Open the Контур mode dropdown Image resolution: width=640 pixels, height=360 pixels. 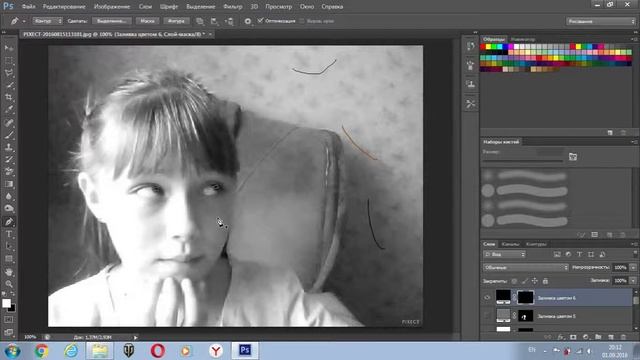(x=47, y=21)
